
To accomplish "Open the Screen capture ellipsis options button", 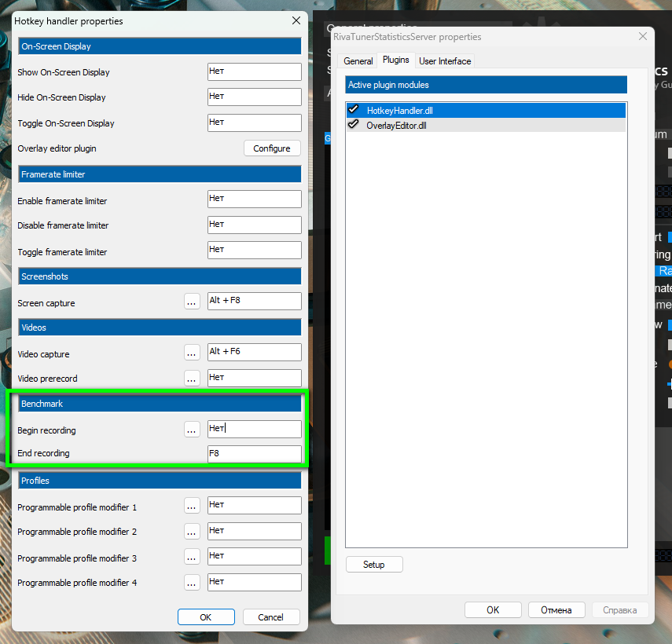I will pos(192,302).
